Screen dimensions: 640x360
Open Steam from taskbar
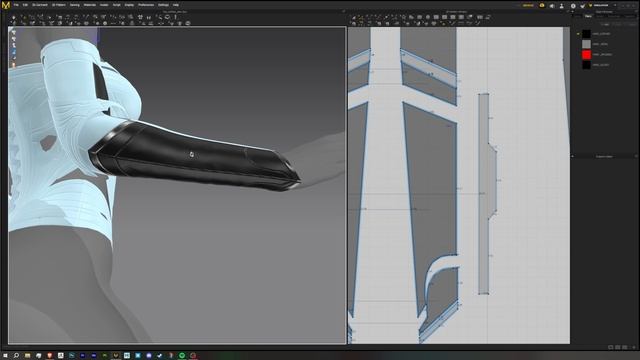tap(160, 356)
